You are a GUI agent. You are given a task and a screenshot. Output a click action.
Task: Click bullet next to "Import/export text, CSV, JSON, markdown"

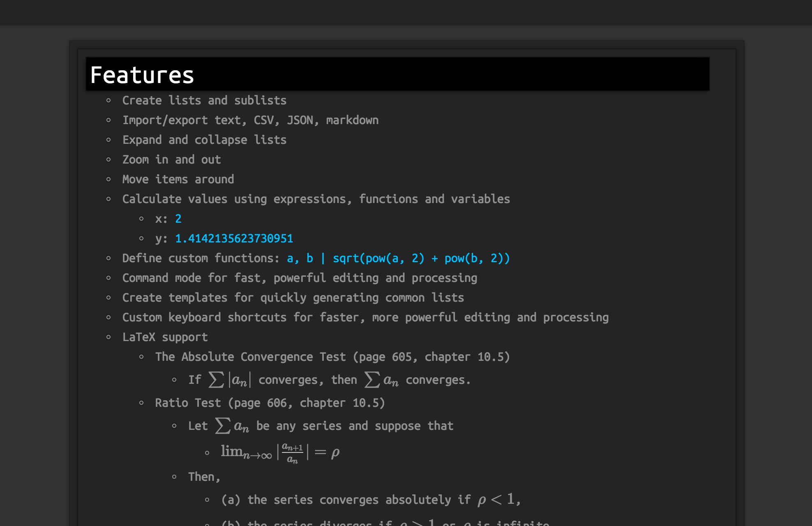pos(108,120)
